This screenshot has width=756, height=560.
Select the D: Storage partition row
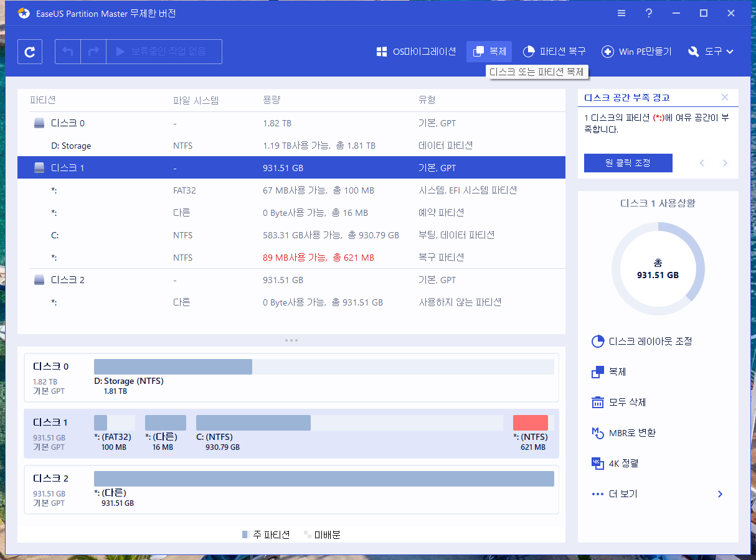click(291, 146)
